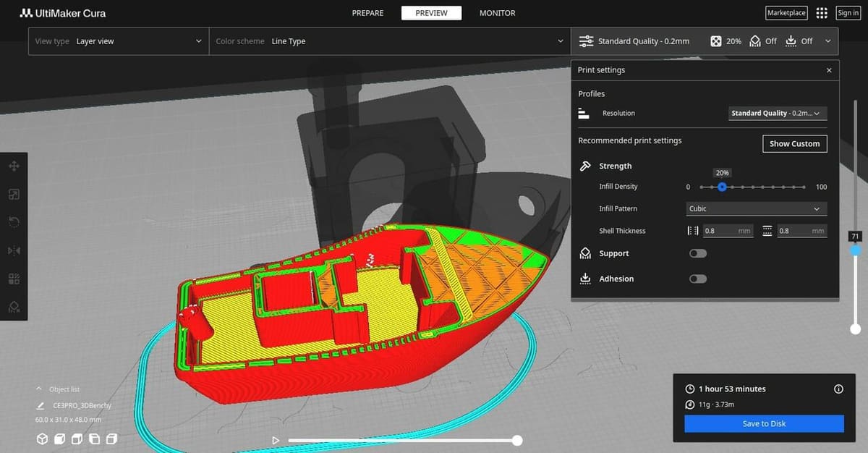Click the 'Profiles' heading
This screenshot has height=453, width=868.
[x=592, y=94]
